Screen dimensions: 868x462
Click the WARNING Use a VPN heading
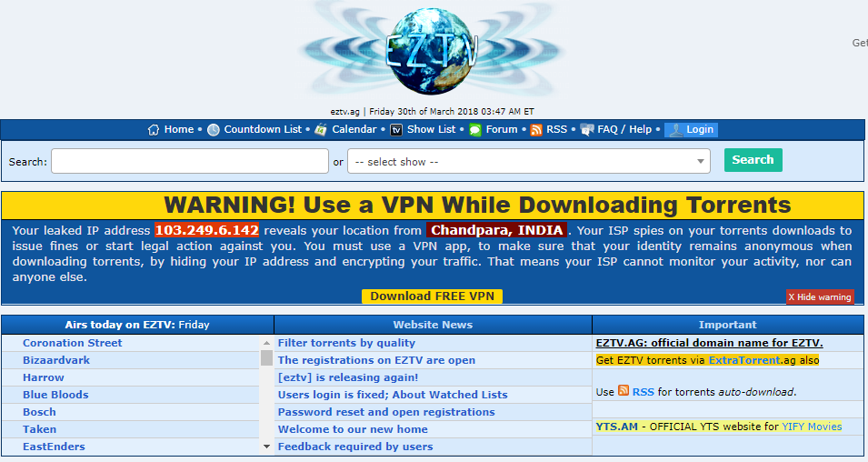click(477, 205)
